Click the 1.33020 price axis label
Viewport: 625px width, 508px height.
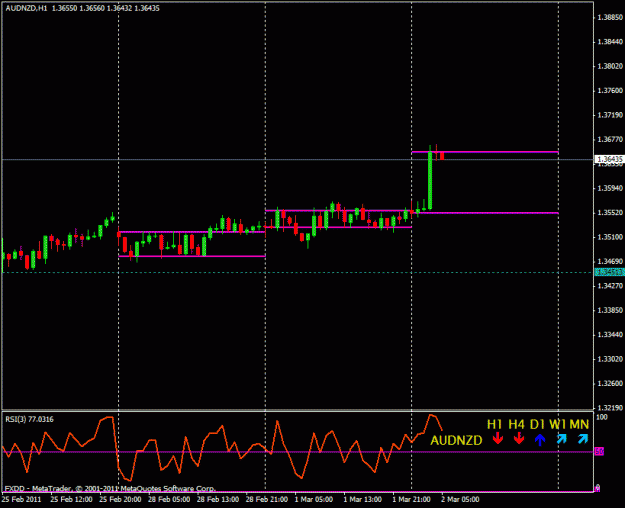[610, 359]
